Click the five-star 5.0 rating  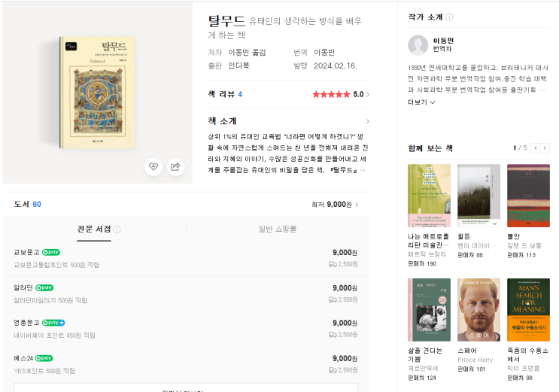click(338, 95)
